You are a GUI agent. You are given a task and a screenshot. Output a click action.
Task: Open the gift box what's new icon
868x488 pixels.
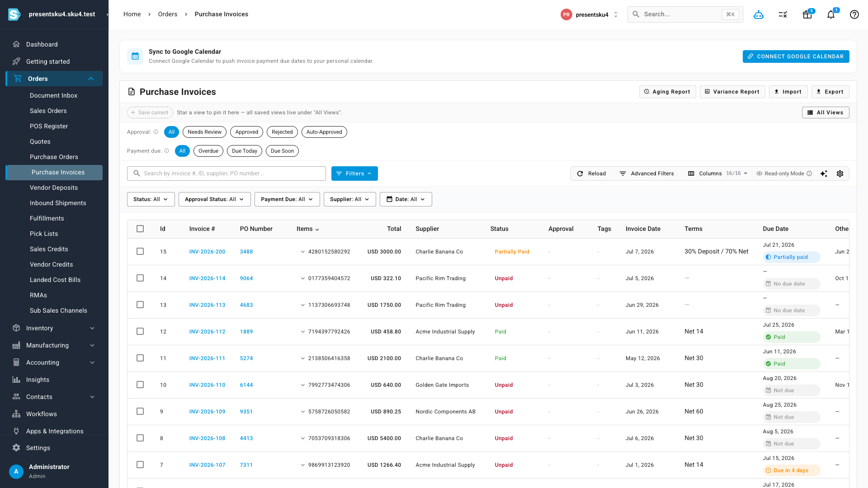coord(807,14)
